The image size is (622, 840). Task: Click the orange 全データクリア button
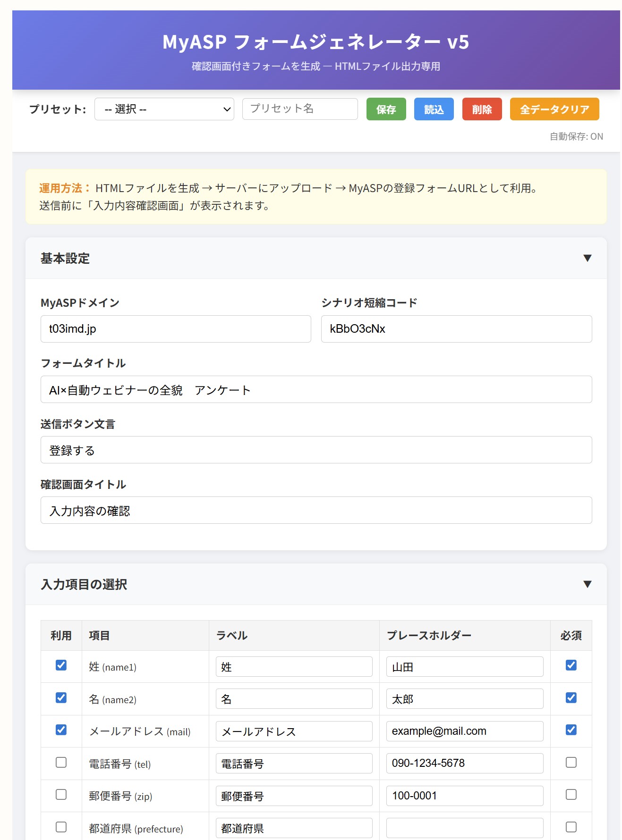[x=554, y=109]
